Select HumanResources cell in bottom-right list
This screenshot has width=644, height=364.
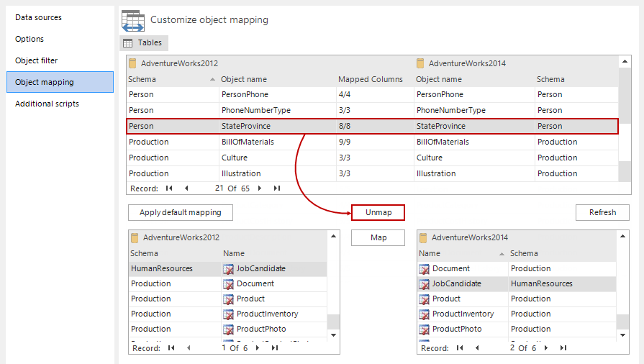[x=562, y=284]
